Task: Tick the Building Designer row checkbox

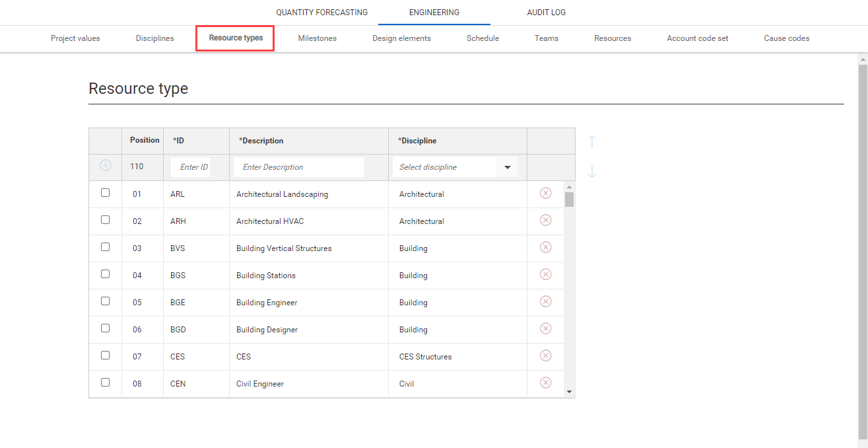Action: 106,328
